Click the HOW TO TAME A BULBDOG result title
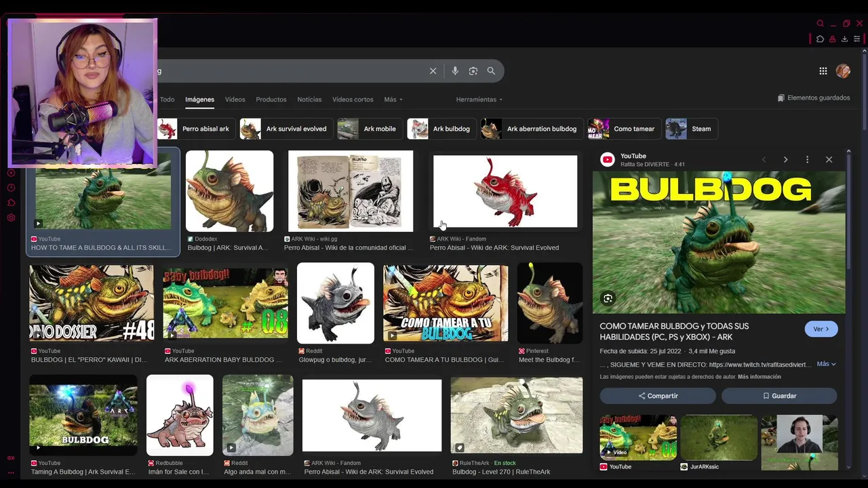Viewport: 868px width, 488px height. [x=102, y=248]
